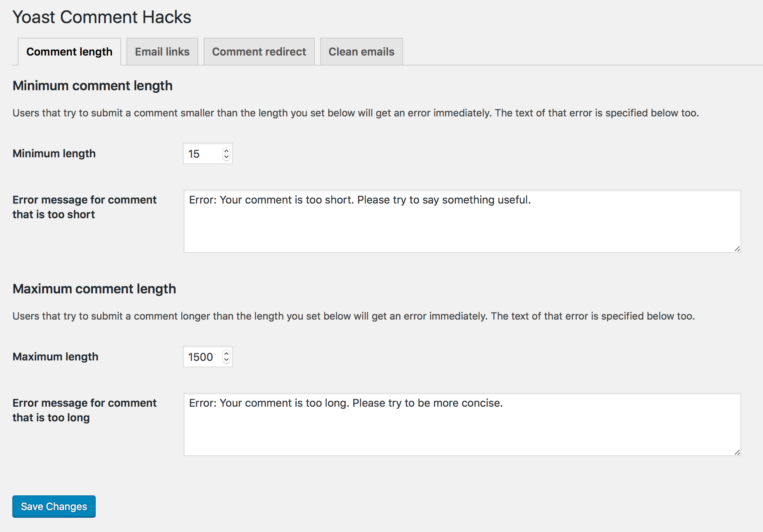Increase Maximum length with up arrow
The height and width of the screenshot is (532, 763).
(x=226, y=354)
